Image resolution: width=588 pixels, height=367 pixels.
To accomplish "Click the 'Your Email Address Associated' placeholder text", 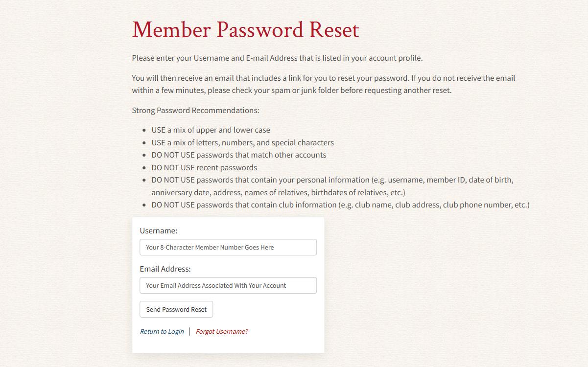I will click(216, 285).
